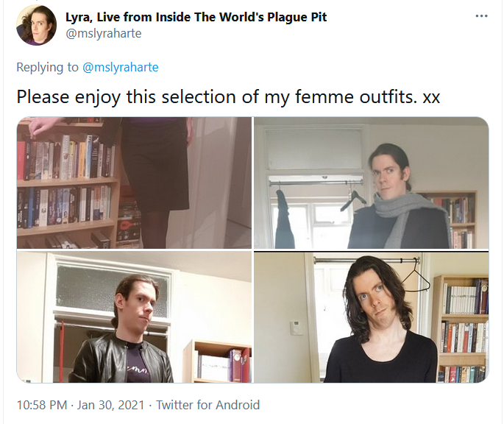Screen dimensions: 504x424
Task: Open the Lyra display name profile link
Action: click(196, 17)
